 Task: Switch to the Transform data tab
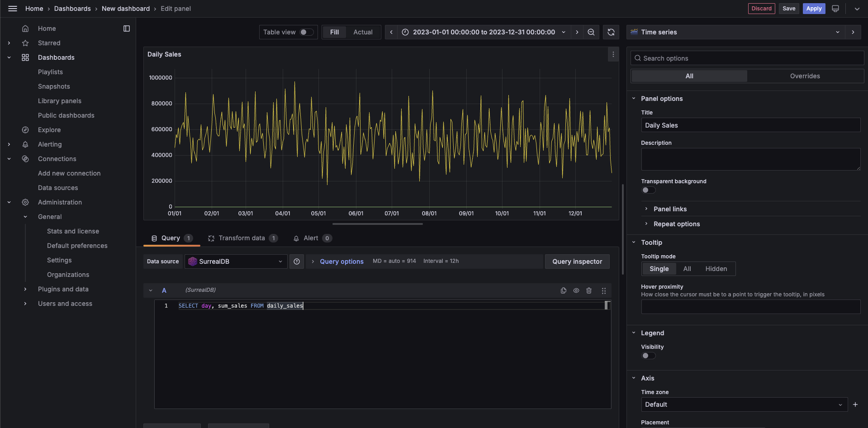point(242,238)
